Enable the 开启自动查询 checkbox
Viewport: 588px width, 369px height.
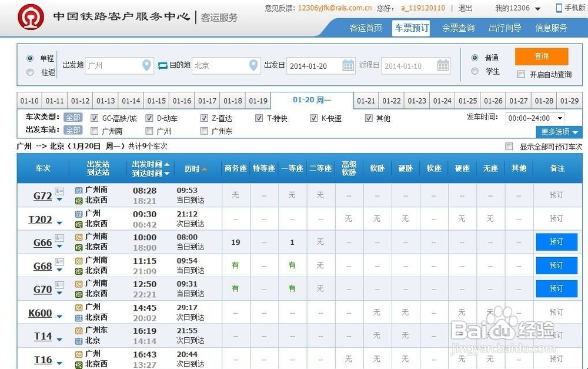[522, 74]
